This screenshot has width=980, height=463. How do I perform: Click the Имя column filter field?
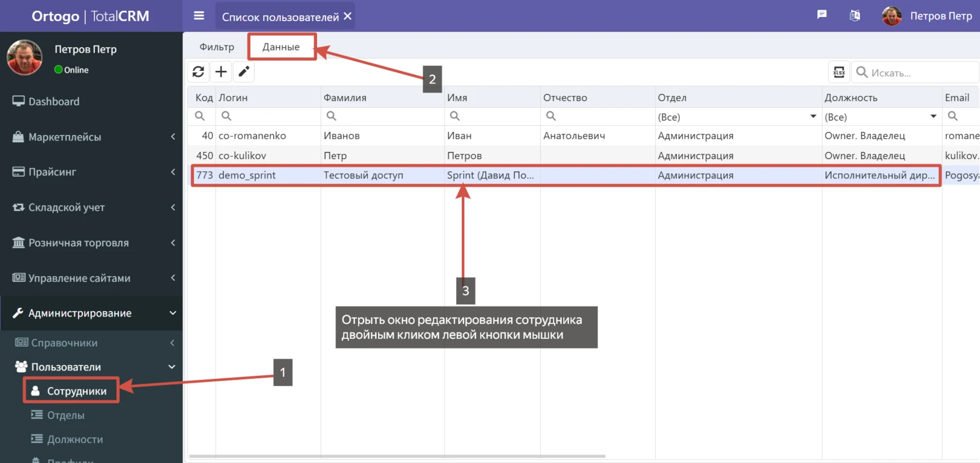tap(492, 116)
